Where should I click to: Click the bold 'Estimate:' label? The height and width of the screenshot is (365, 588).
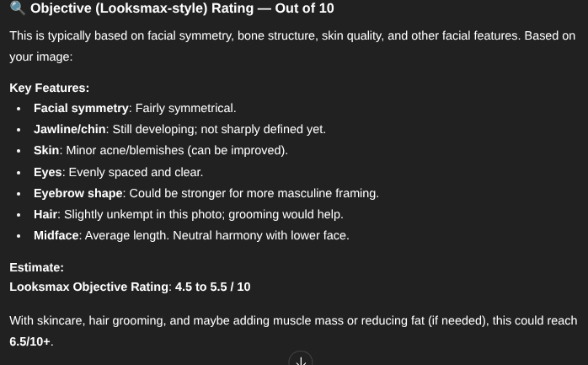coord(37,267)
